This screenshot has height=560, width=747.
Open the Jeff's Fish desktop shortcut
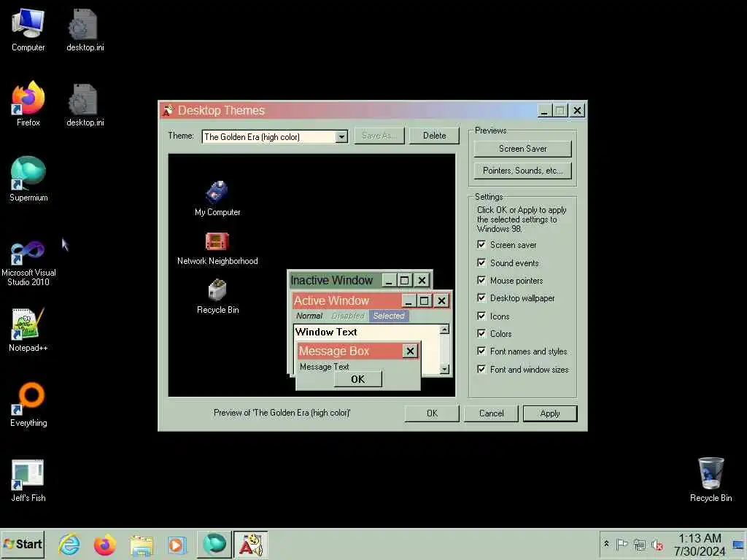pos(28,480)
